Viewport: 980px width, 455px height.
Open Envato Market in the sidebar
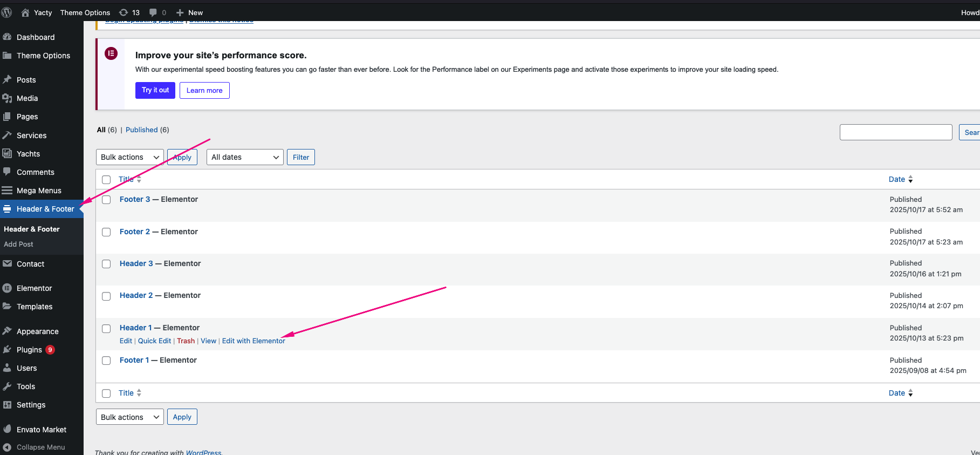[41, 430]
